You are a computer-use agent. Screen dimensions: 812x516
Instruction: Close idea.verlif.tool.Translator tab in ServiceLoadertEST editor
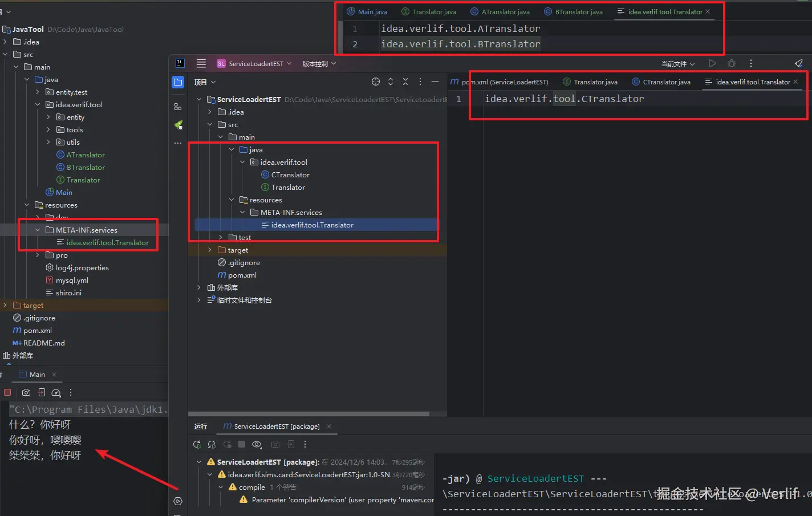point(795,82)
